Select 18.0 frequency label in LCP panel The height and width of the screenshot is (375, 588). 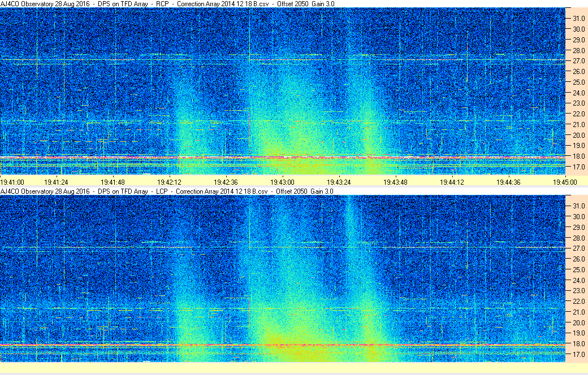pos(578,343)
